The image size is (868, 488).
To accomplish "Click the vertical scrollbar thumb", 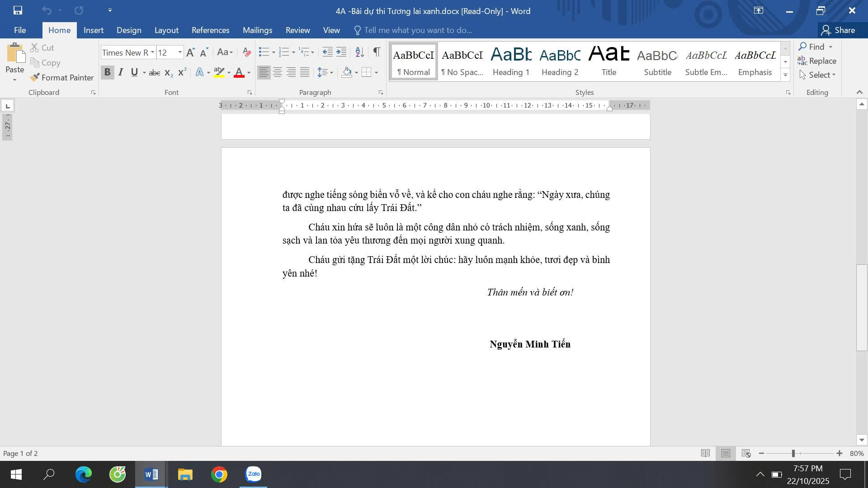I will tap(862, 307).
